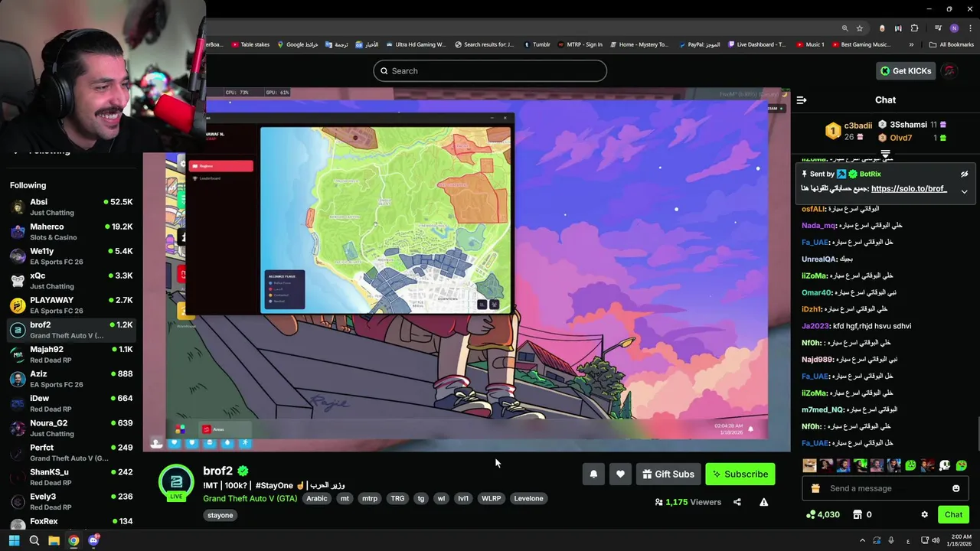Select the WLRP tag
Screen dimensions: 980x551
click(x=491, y=499)
